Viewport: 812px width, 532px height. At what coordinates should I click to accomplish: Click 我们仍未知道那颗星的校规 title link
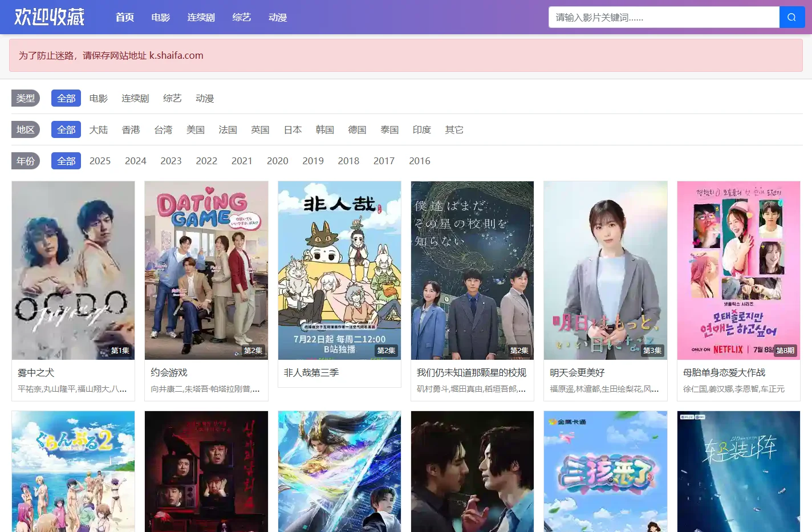click(472, 372)
